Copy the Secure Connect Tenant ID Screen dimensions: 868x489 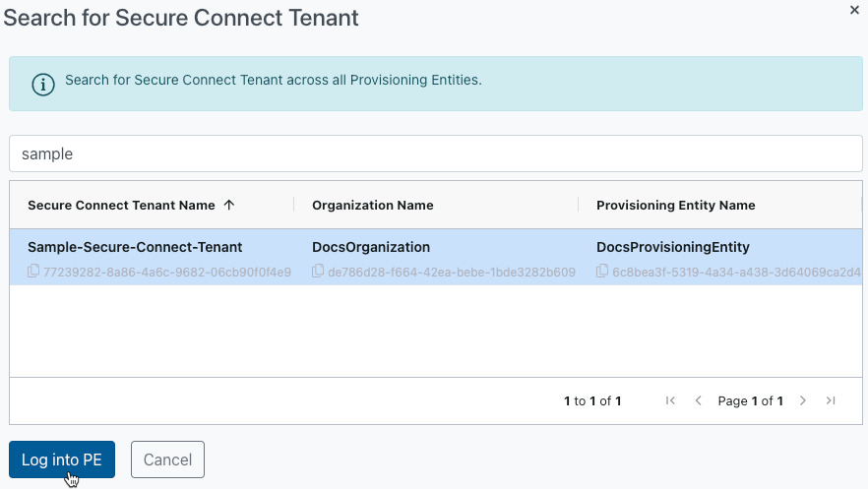pos(33,271)
